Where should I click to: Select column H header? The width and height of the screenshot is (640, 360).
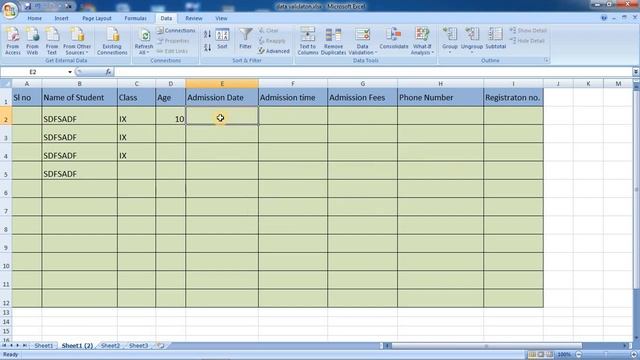click(x=440, y=84)
